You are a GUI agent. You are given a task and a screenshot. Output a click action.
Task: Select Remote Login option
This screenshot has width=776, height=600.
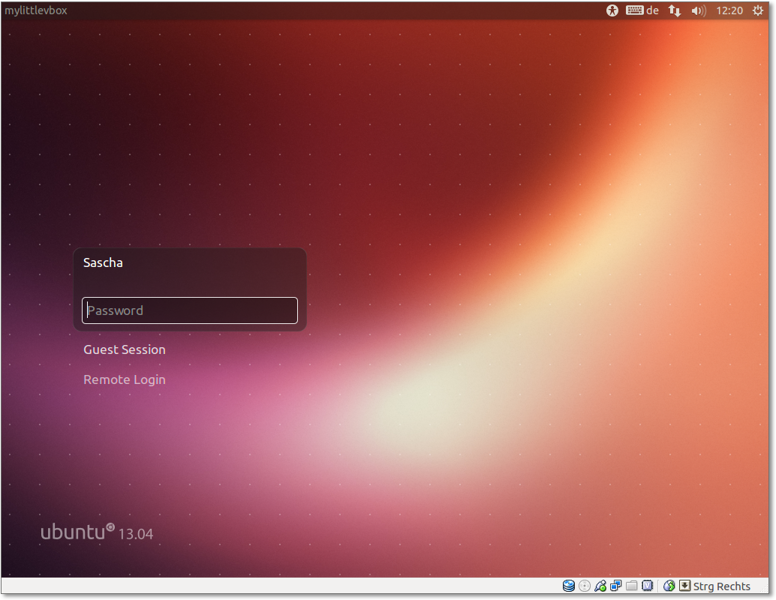point(124,380)
